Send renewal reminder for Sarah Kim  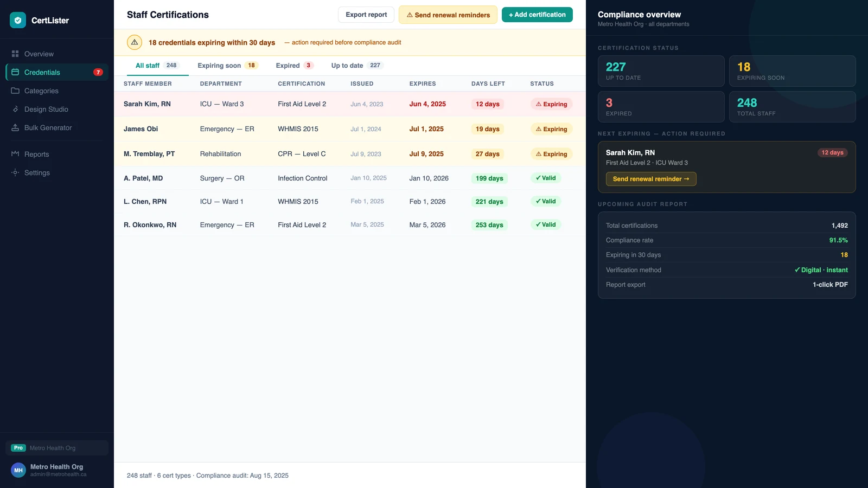coord(651,179)
